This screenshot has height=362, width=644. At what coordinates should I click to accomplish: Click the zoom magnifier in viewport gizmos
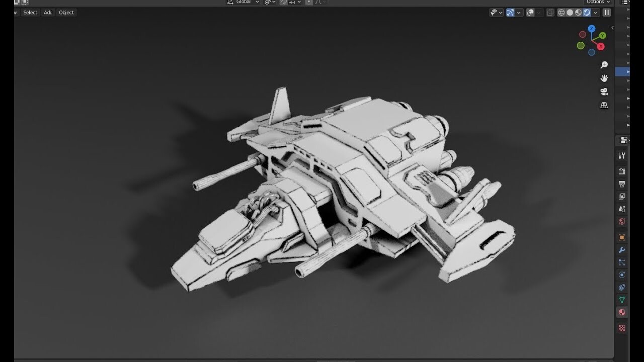click(x=604, y=65)
